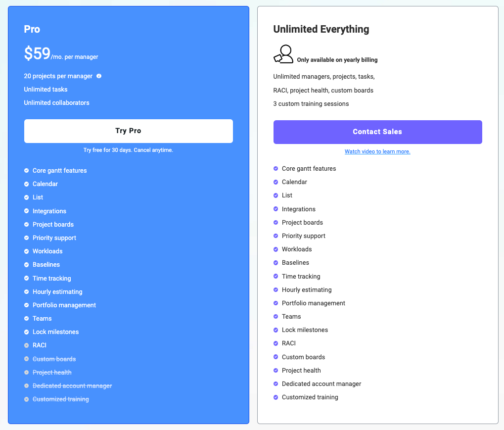
Task: Click x icon beside Pro Customized training
Action: click(x=27, y=399)
